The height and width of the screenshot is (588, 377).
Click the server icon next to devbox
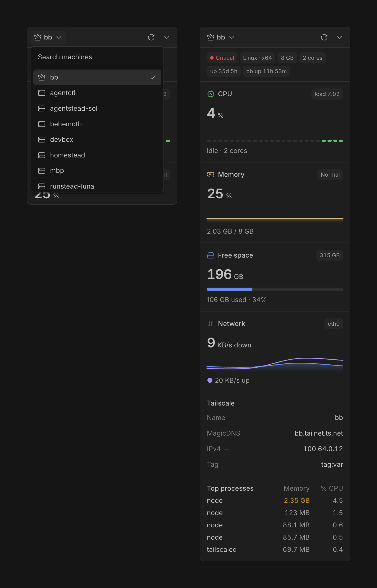[42, 140]
